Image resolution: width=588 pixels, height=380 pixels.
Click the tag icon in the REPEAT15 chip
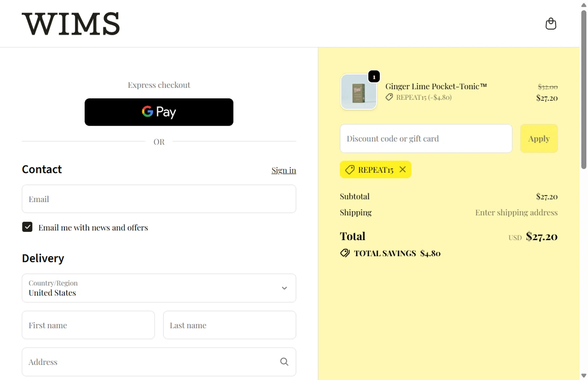[350, 170]
